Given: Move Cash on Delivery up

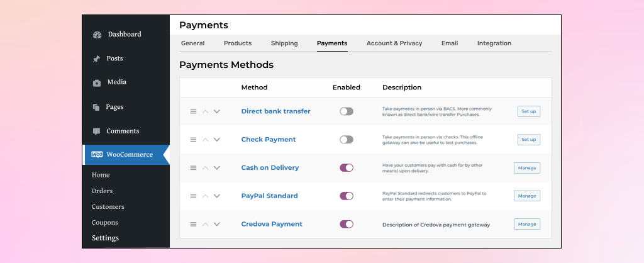Looking at the screenshot, I should pos(206,167).
